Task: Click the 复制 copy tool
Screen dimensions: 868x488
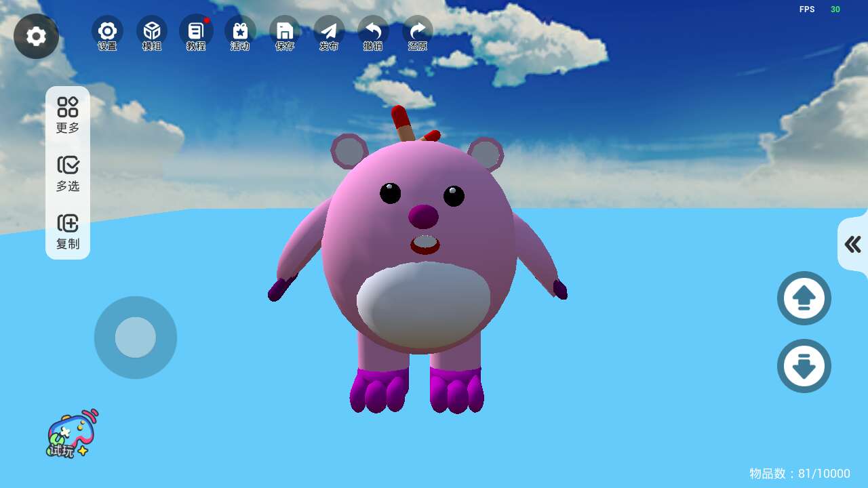Action: 68,232
